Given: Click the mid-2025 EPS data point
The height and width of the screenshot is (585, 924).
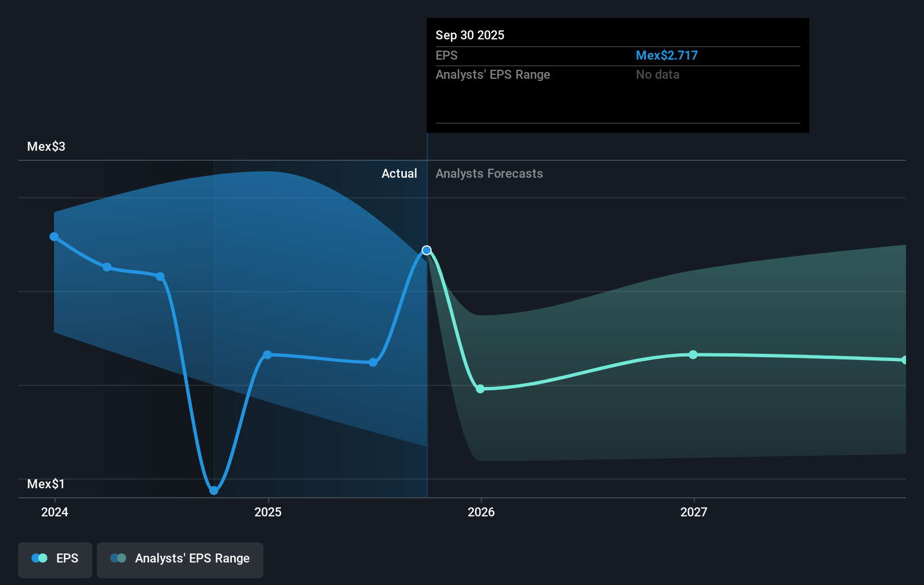Looking at the screenshot, I should pyautogui.click(x=373, y=362).
